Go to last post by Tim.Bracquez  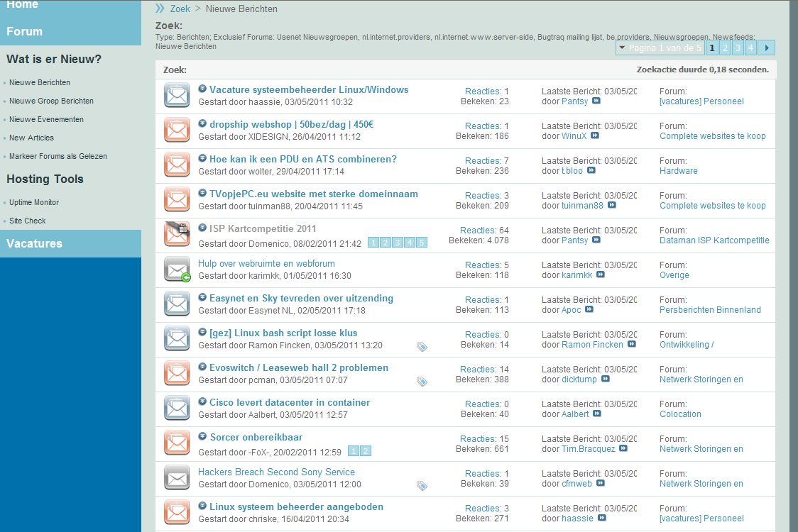click(x=623, y=448)
